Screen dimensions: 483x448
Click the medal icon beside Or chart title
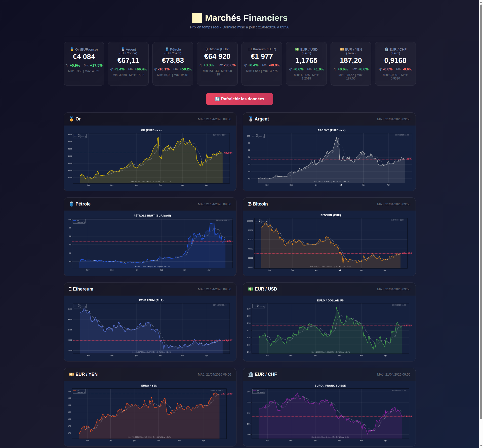pos(71,119)
